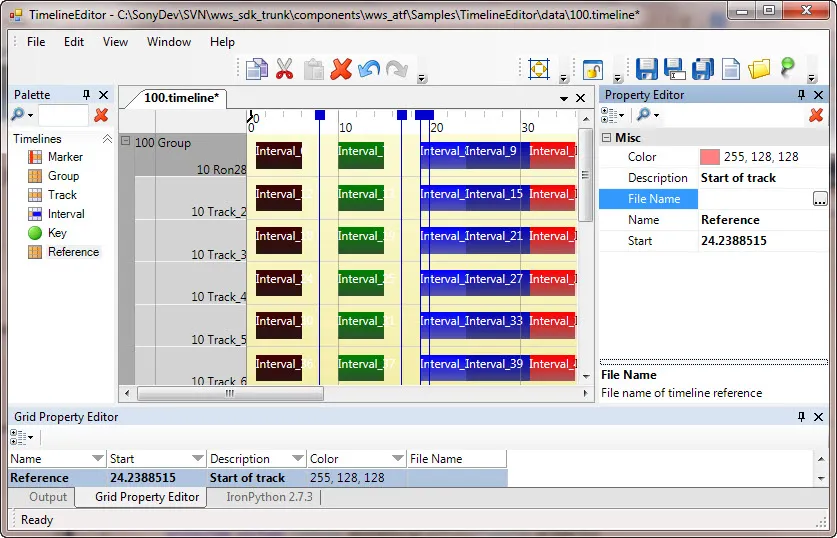Click the Open folder icon
This screenshot has width=837, height=538.
[759, 69]
